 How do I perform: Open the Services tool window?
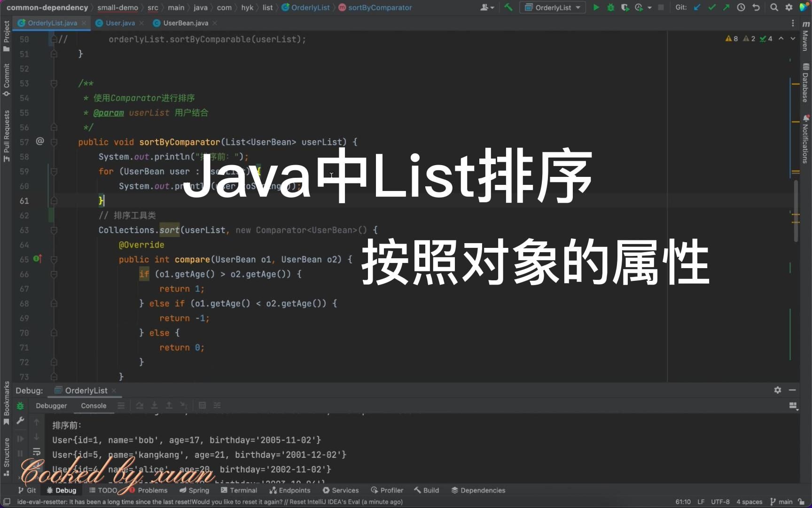coord(341,490)
